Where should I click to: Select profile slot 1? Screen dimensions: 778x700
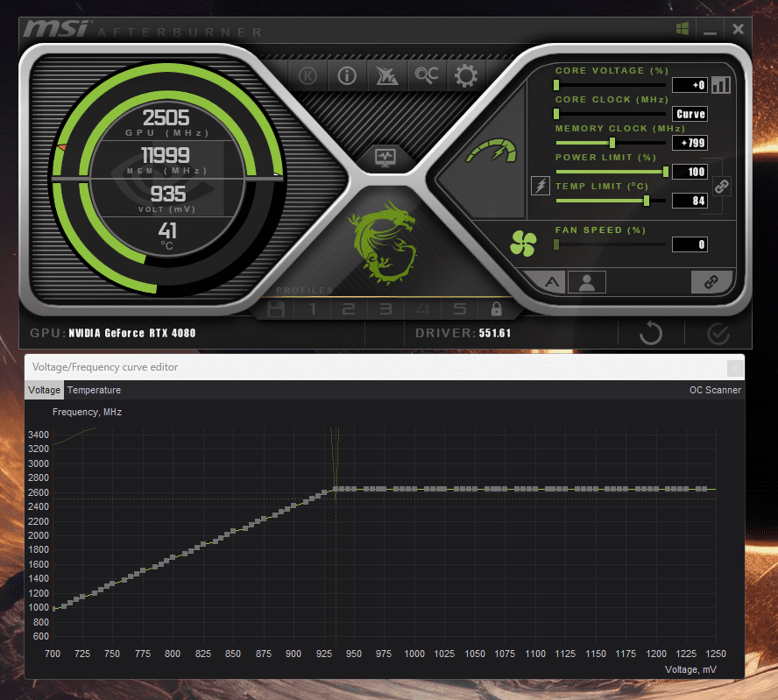313,309
